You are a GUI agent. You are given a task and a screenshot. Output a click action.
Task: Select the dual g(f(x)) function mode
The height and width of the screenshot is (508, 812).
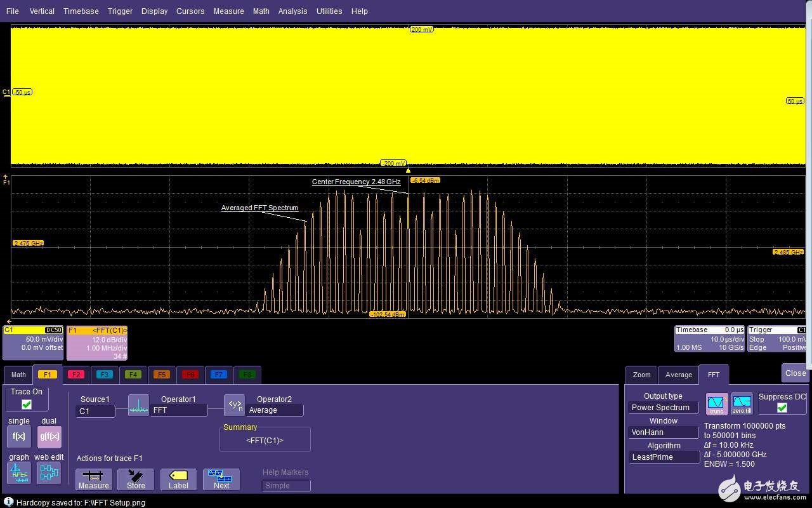pos(49,437)
